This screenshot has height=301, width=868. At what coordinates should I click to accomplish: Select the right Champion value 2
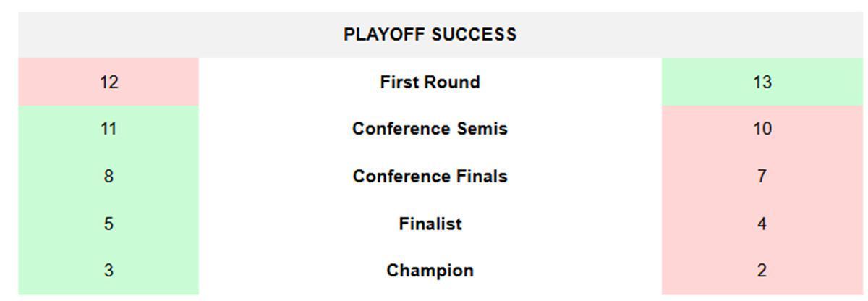pyautogui.click(x=762, y=271)
